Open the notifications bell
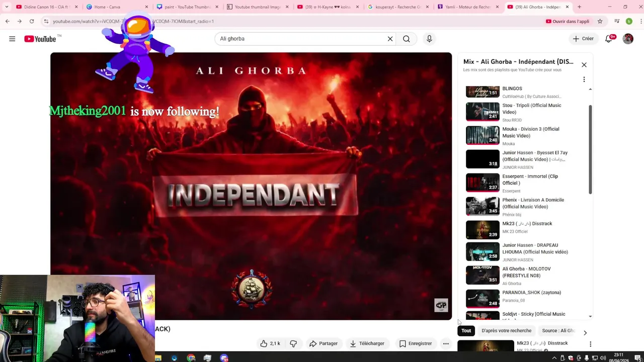Viewport: 644px width, 362px height. 609,39
